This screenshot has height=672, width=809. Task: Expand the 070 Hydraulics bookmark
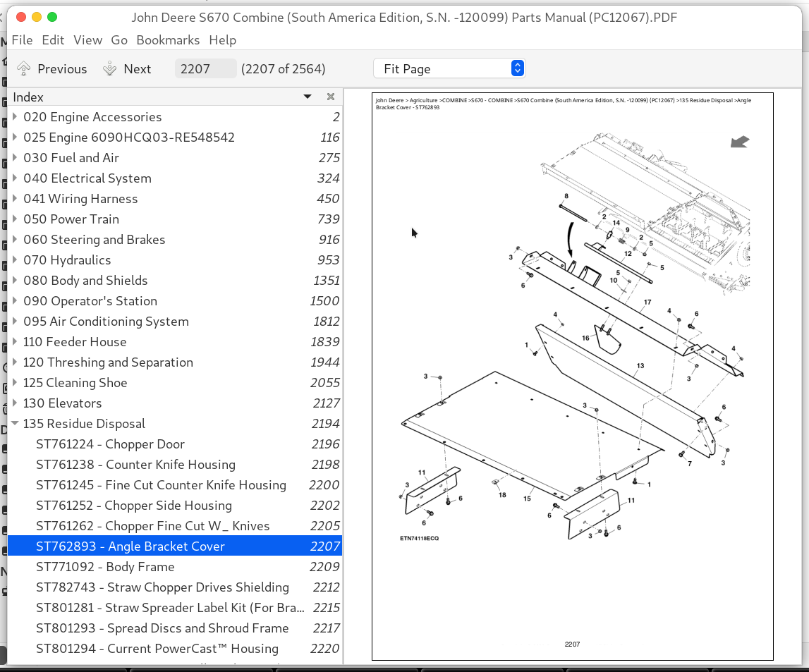pos(16,260)
